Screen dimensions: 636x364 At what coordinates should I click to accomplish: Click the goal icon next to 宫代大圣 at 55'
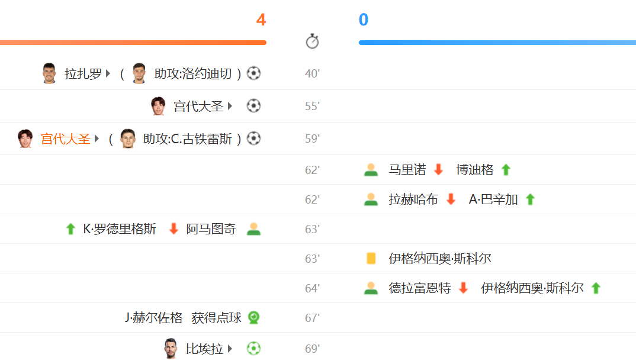(253, 105)
